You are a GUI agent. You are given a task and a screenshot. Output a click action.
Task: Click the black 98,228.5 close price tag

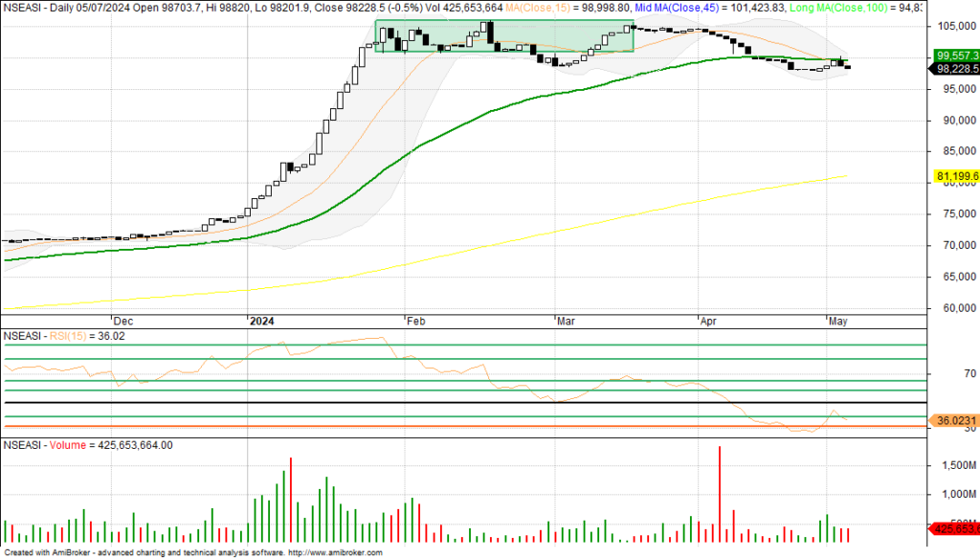953,68
